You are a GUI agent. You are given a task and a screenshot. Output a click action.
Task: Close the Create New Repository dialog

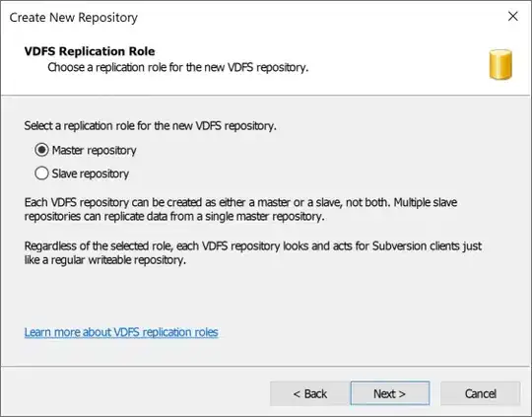pyautogui.click(x=513, y=16)
